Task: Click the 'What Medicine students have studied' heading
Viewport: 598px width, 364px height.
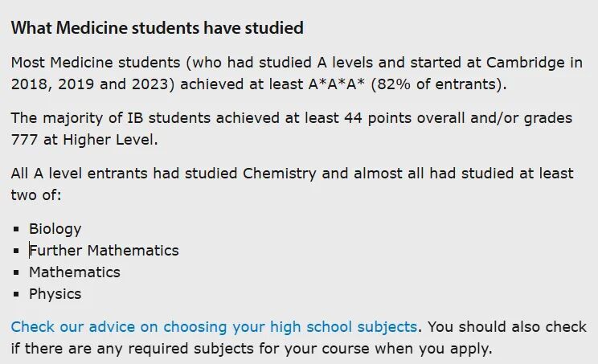Action: tap(157, 28)
